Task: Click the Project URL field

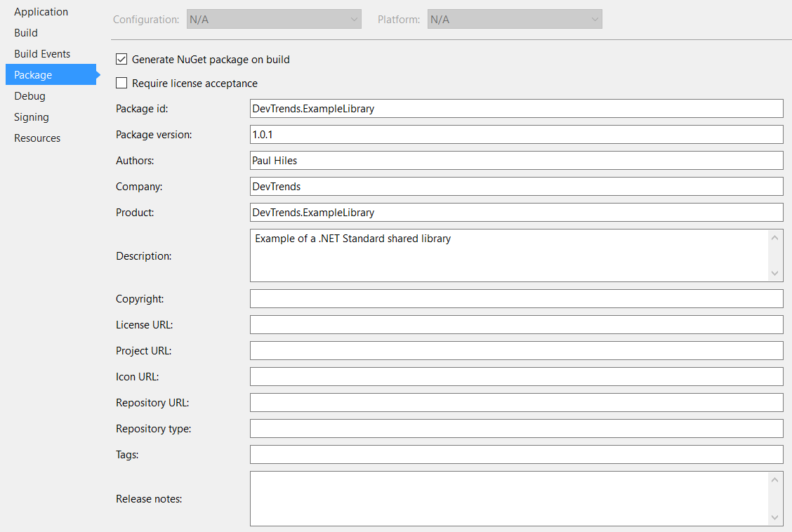Action: tap(516, 351)
